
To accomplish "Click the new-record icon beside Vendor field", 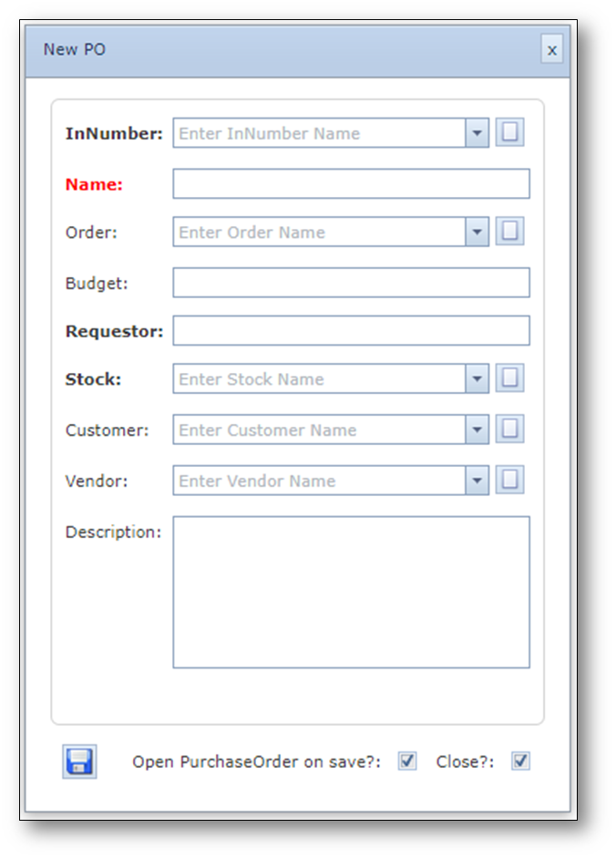I will coord(509,480).
